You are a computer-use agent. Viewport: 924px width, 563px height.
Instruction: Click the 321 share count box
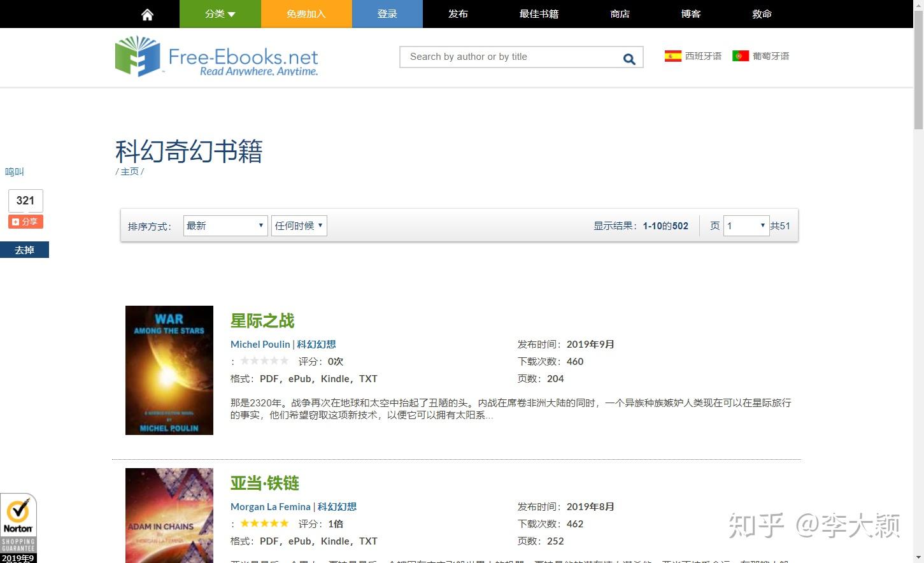(25, 201)
